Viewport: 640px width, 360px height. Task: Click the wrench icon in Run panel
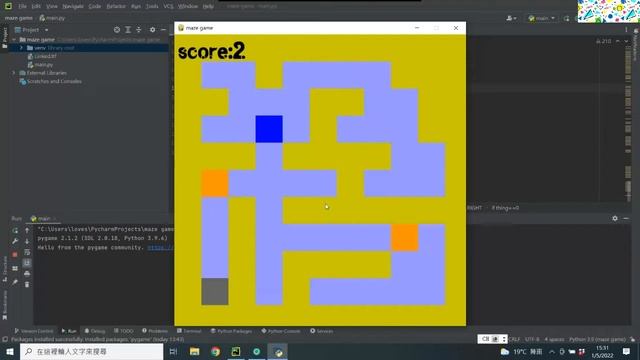coord(15,241)
